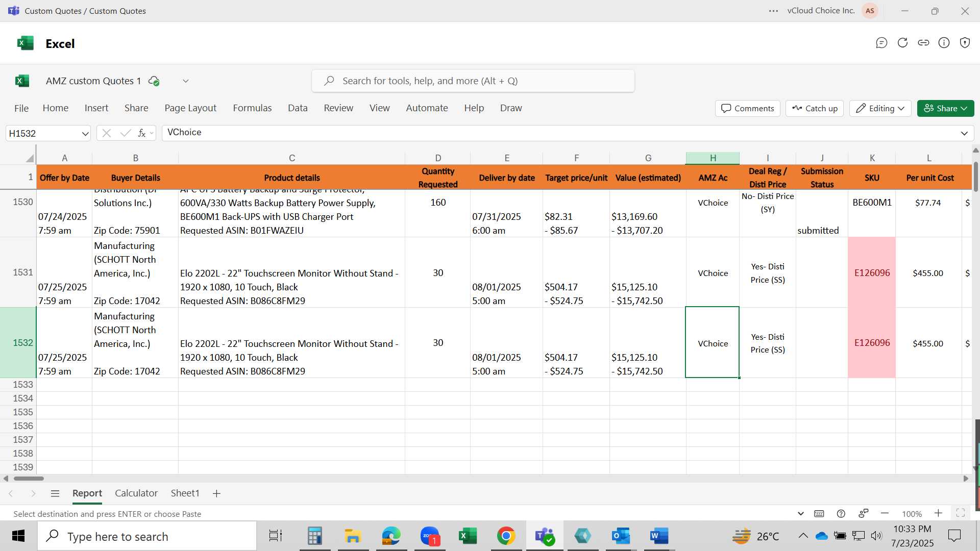Switch to the Calculator sheet tab

136,493
